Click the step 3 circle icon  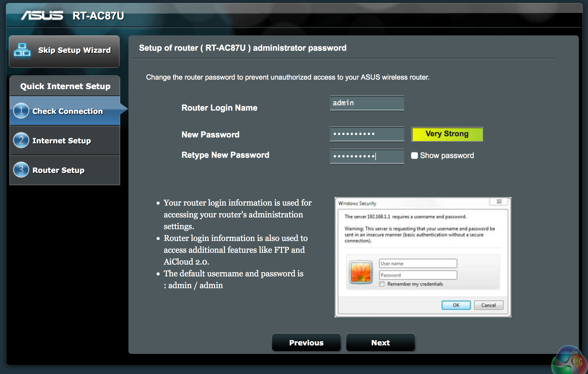point(21,170)
